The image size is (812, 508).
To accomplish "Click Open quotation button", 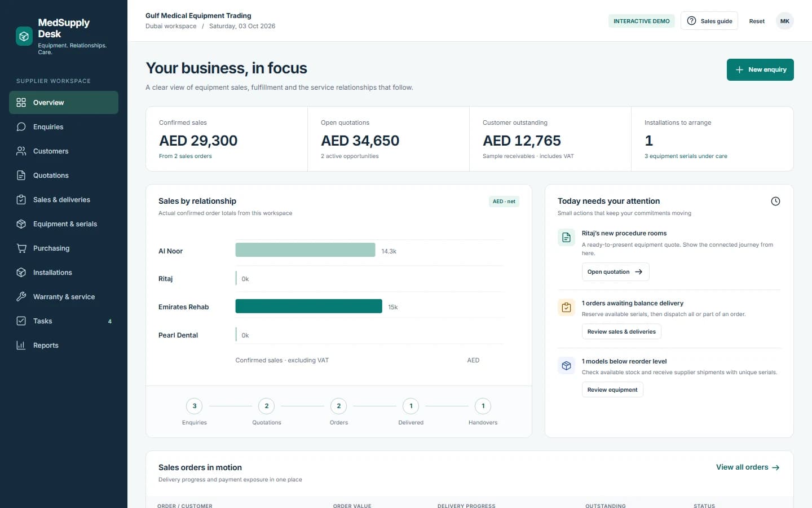I will [x=615, y=272].
